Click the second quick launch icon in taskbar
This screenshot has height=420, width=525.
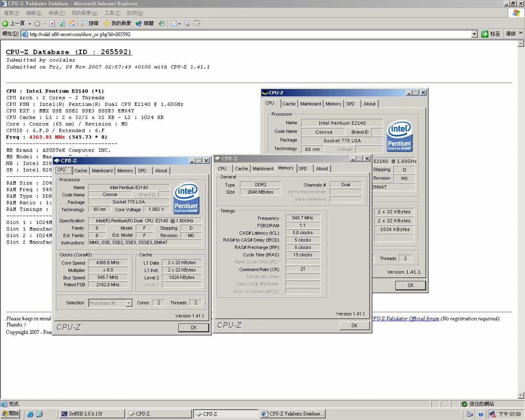pyautogui.click(x=39, y=414)
